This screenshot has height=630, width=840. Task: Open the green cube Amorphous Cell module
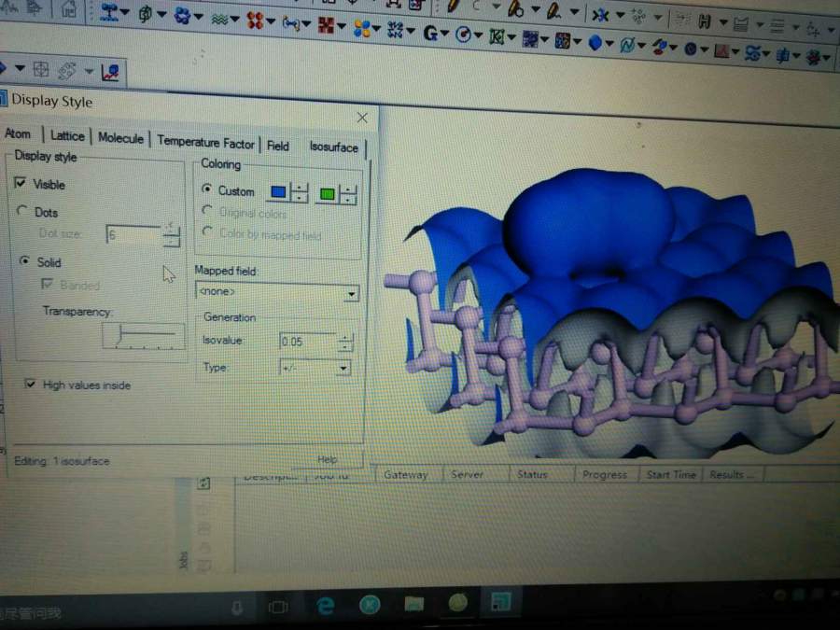146,14
